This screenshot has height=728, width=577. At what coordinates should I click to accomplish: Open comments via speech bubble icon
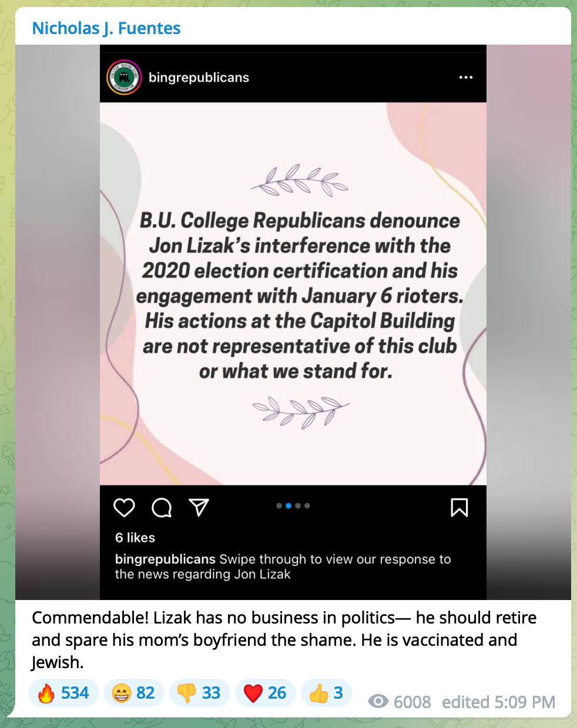(162, 507)
